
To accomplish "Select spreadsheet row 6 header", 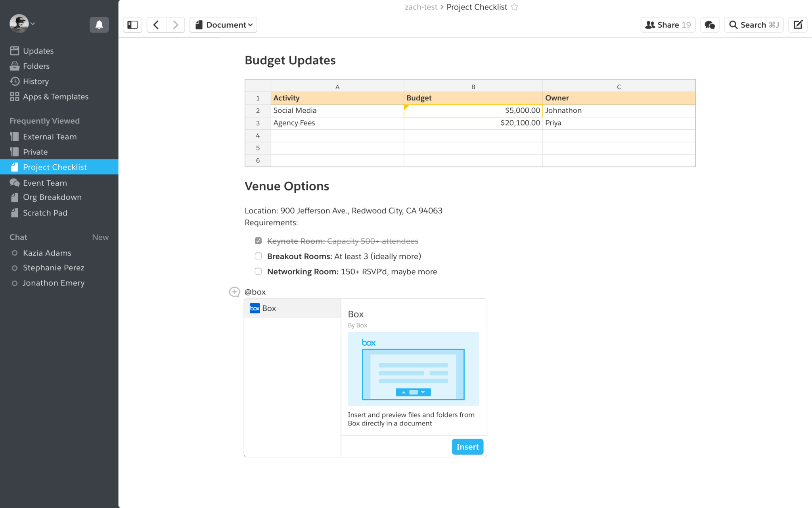I will point(258,160).
